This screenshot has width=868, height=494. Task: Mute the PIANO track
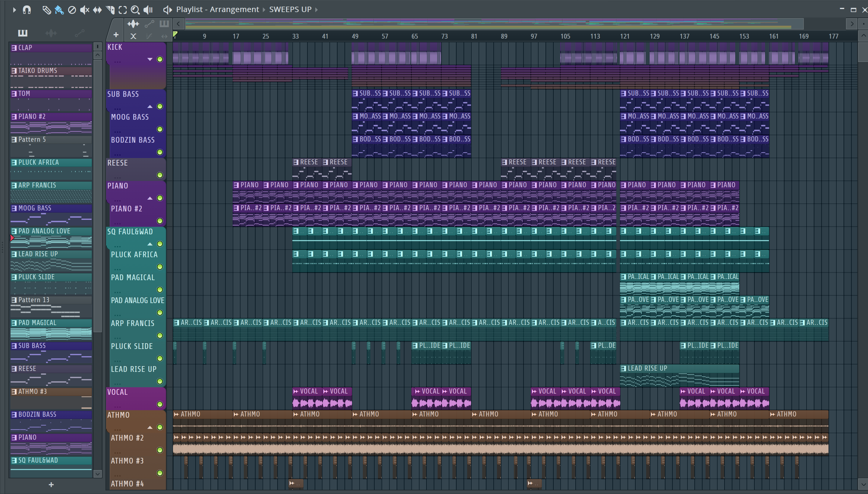click(160, 198)
